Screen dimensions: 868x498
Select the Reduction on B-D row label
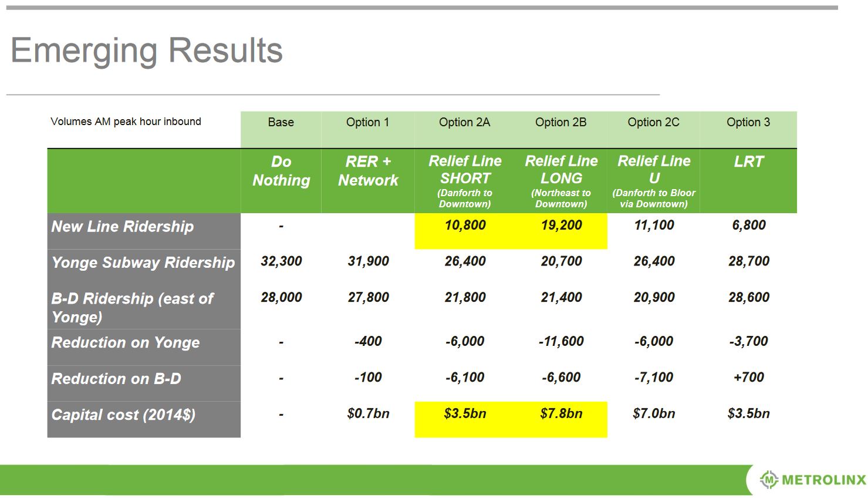(116, 379)
